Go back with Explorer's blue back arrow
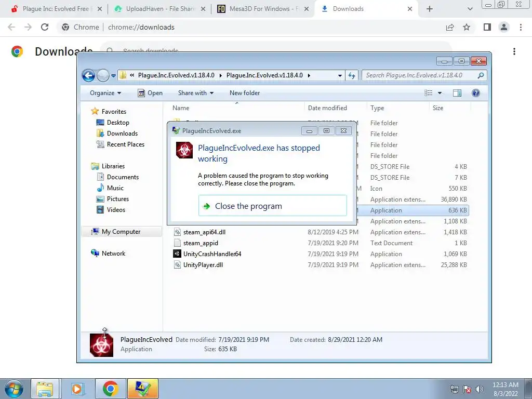 point(88,75)
